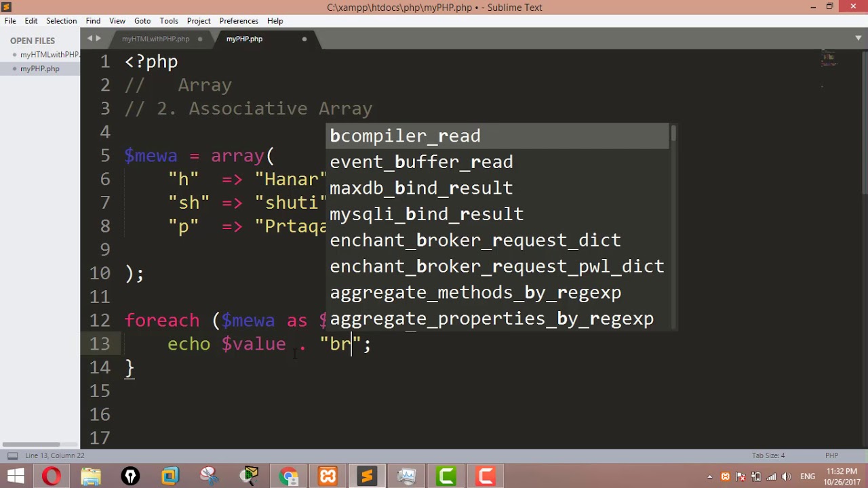Open Google Chrome from taskbar
The image size is (868, 488).
288,476
